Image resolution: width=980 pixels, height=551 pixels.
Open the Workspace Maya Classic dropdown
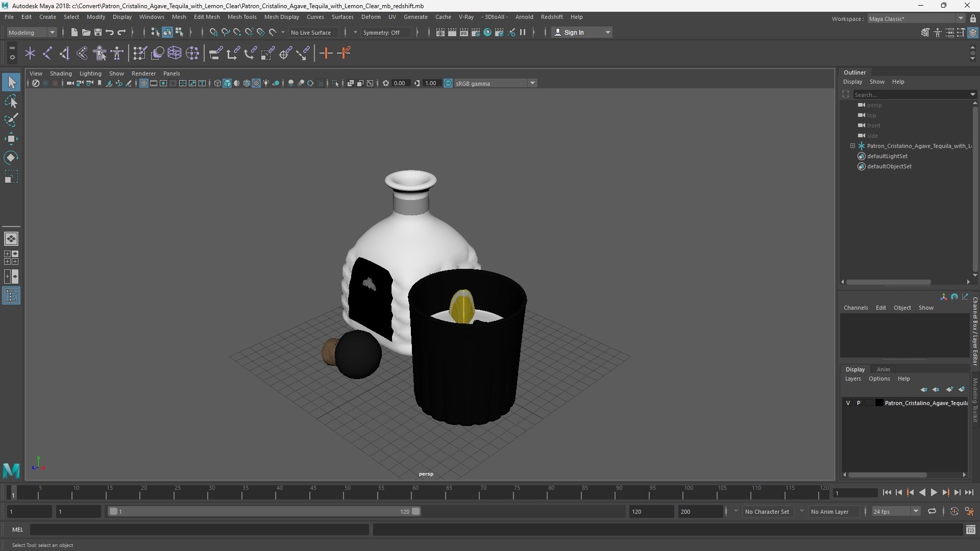(916, 18)
